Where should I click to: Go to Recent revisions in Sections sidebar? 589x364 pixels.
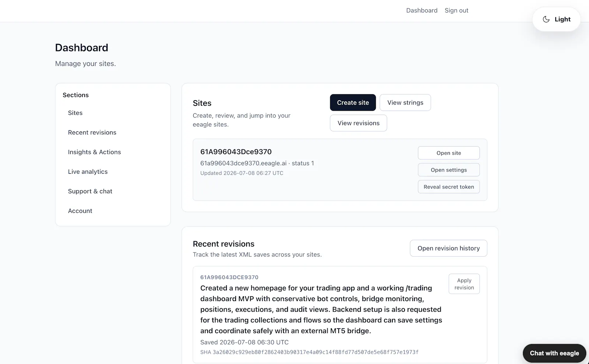click(92, 132)
